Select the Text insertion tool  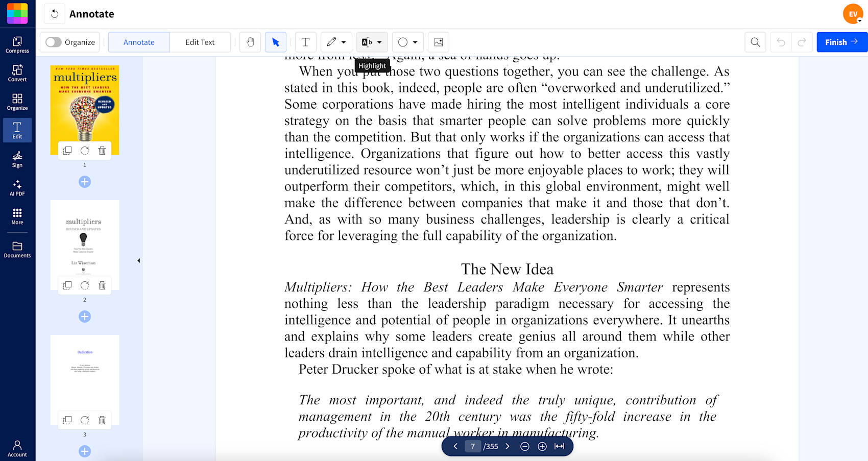305,42
